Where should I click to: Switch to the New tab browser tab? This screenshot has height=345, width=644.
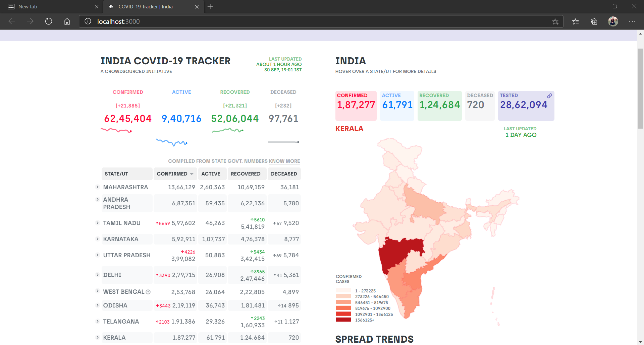click(x=51, y=7)
